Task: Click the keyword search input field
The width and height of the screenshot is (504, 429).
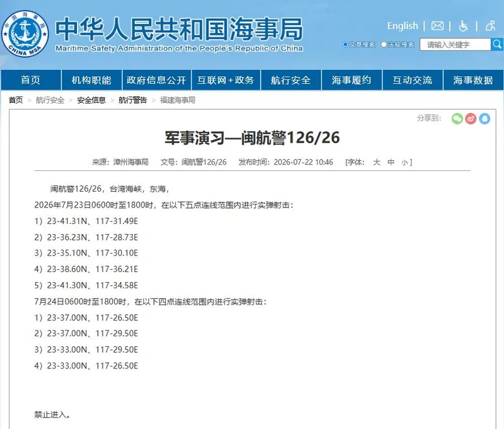Action: click(x=455, y=44)
